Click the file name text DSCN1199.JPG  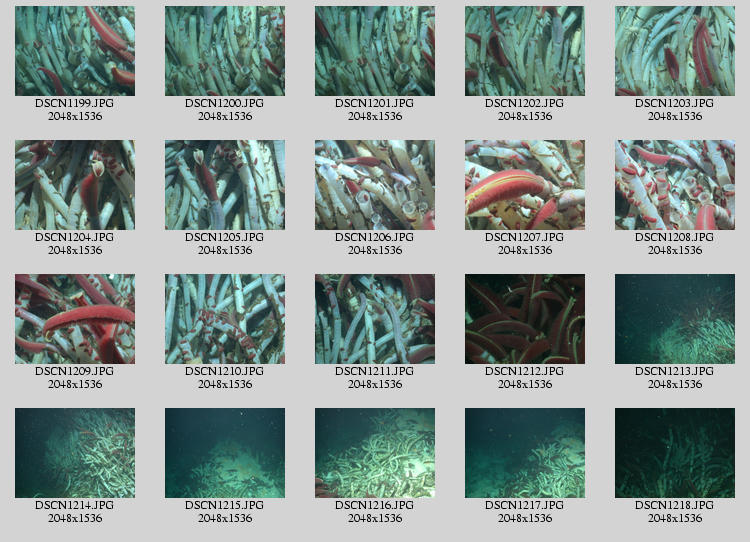(x=75, y=103)
